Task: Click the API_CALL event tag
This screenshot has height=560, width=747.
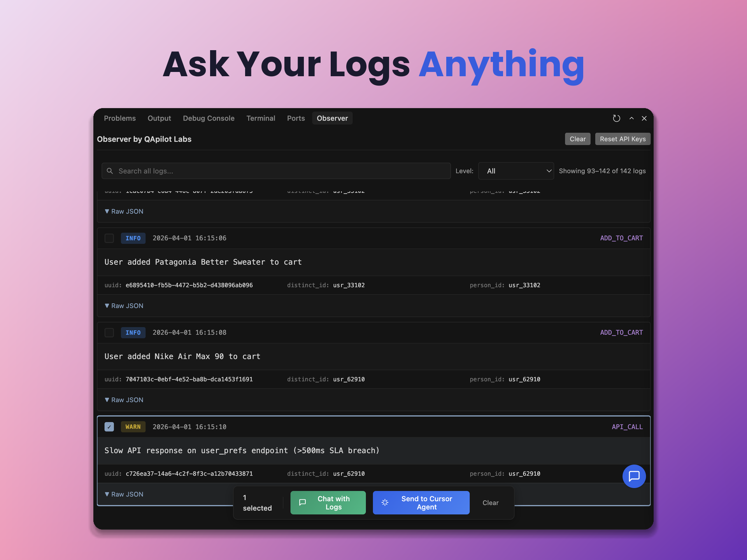Action: pyautogui.click(x=627, y=427)
